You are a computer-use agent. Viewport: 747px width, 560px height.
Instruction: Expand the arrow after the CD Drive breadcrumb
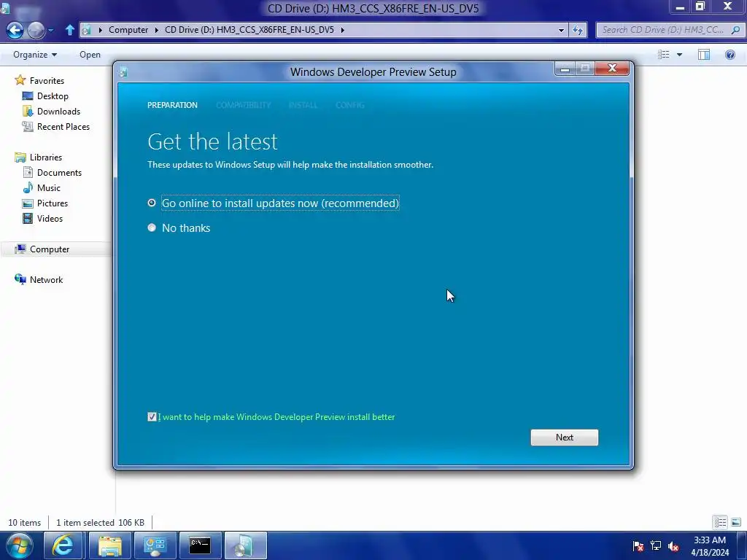pos(342,29)
